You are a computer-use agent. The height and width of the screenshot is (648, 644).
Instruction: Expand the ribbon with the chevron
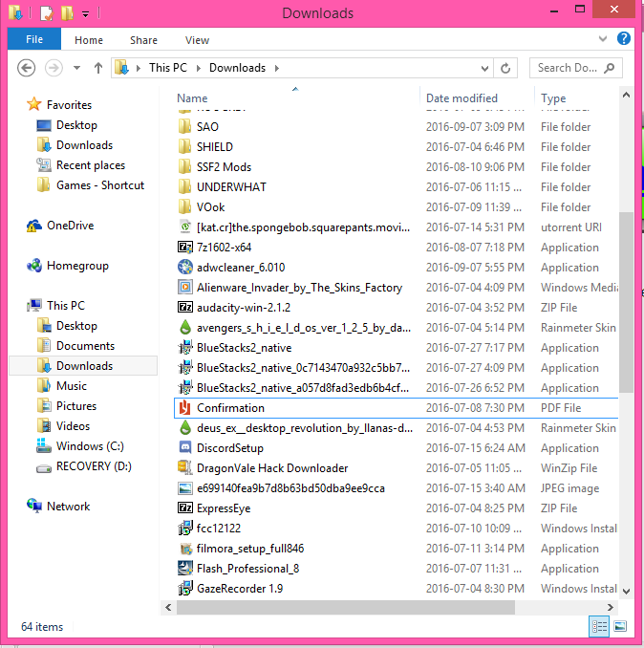[x=603, y=39]
